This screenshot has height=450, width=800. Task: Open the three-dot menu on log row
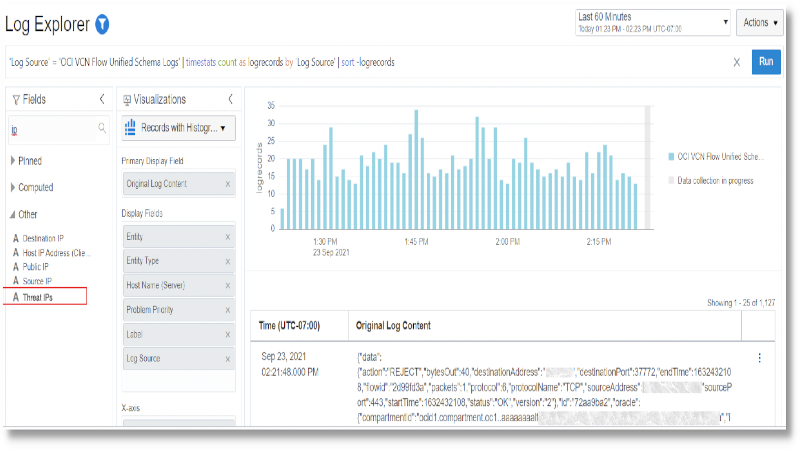coord(759,358)
